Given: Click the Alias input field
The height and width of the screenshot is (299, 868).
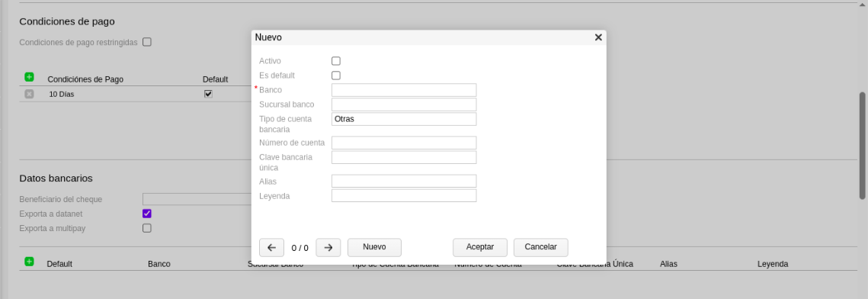Looking at the screenshot, I should (x=404, y=181).
